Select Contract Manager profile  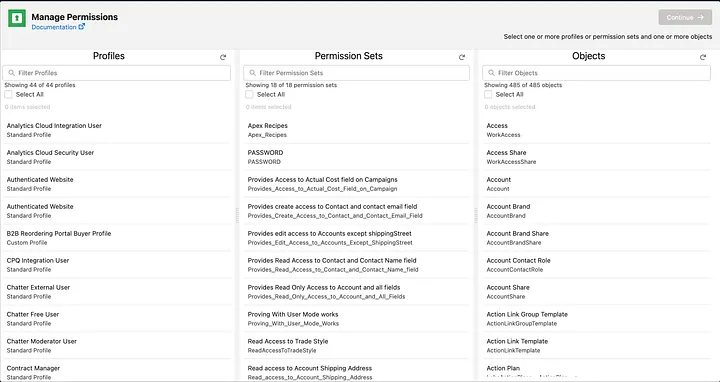coord(117,372)
